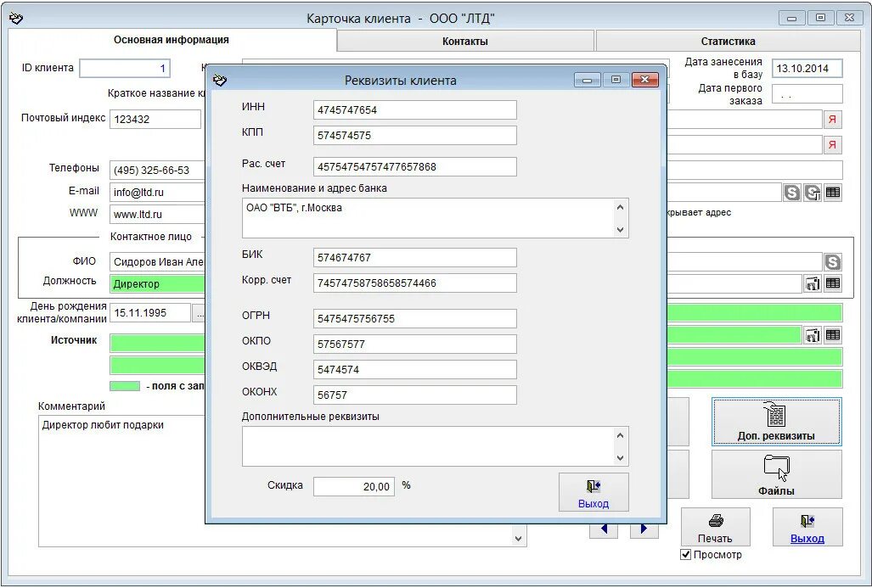Click the ИНН input field
The height and width of the screenshot is (588, 872).
coord(415,110)
